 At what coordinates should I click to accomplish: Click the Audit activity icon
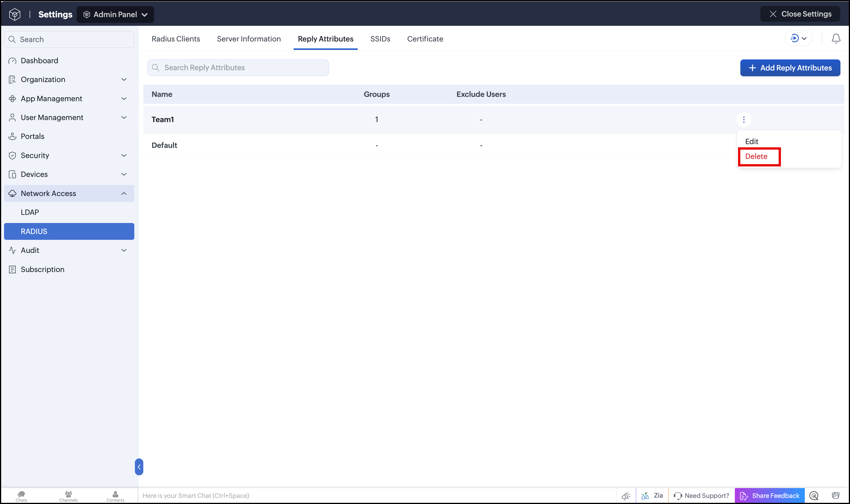point(12,250)
